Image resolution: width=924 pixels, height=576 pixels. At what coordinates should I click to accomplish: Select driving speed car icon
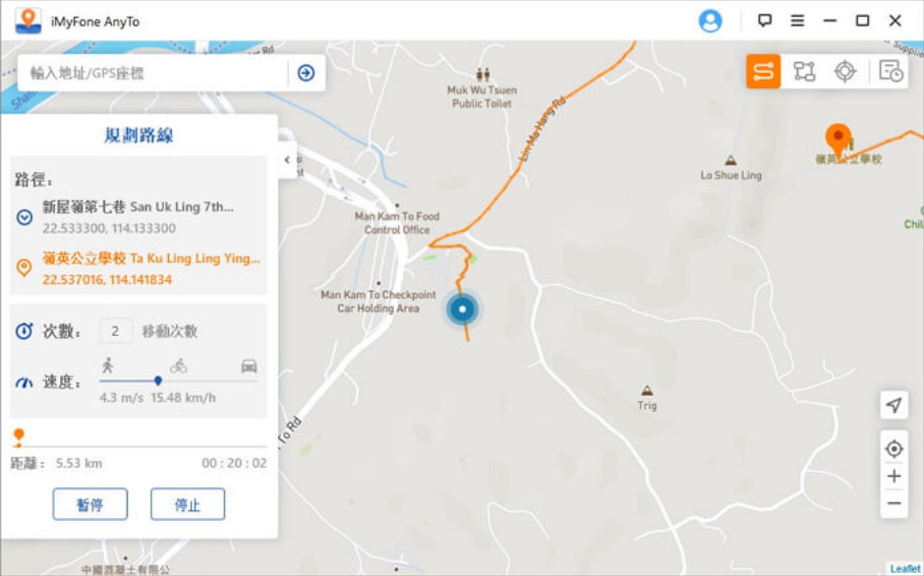click(250, 366)
